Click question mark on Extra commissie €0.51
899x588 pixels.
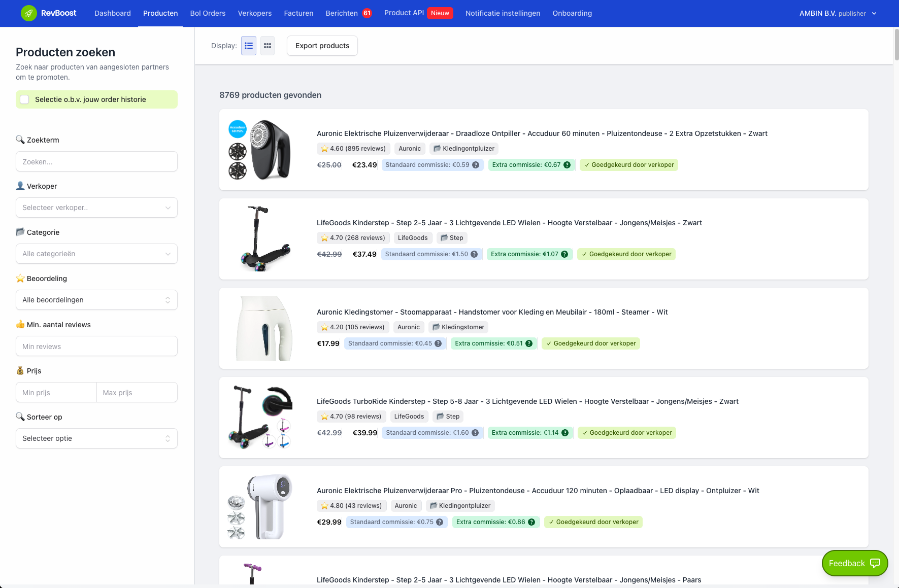pos(528,343)
